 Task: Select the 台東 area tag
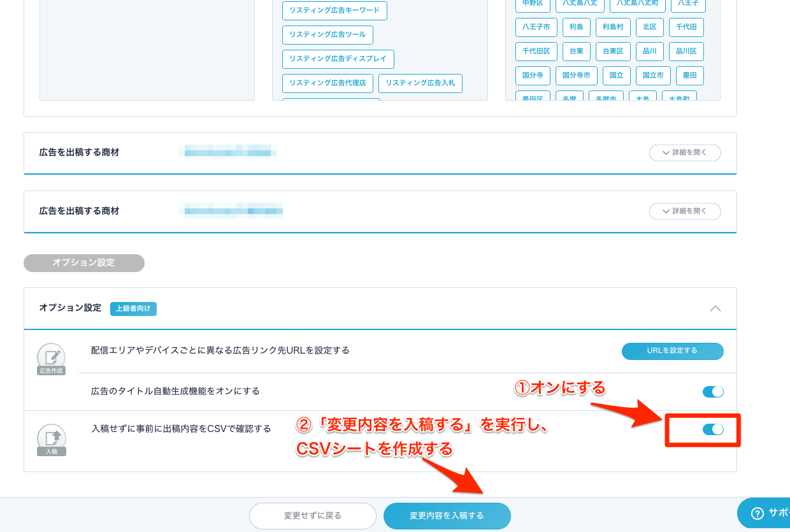(x=577, y=51)
